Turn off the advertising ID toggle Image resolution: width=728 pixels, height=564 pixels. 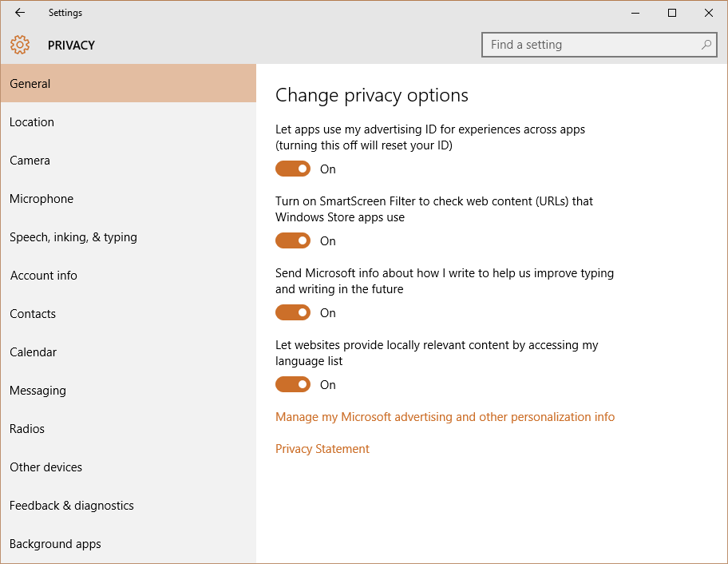pyautogui.click(x=293, y=169)
